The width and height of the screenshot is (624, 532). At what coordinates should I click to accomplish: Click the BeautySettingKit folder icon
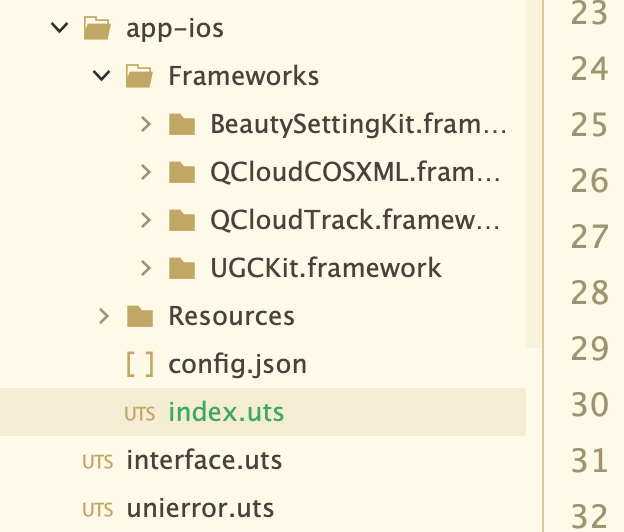(182, 124)
